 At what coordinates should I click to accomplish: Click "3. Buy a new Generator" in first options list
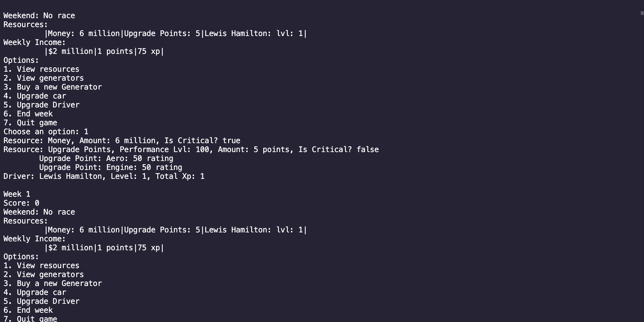[x=52, y=87]
